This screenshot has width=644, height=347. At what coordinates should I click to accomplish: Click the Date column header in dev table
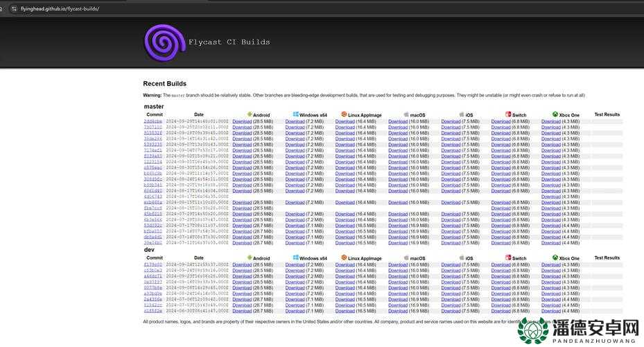tap(199, 257)
